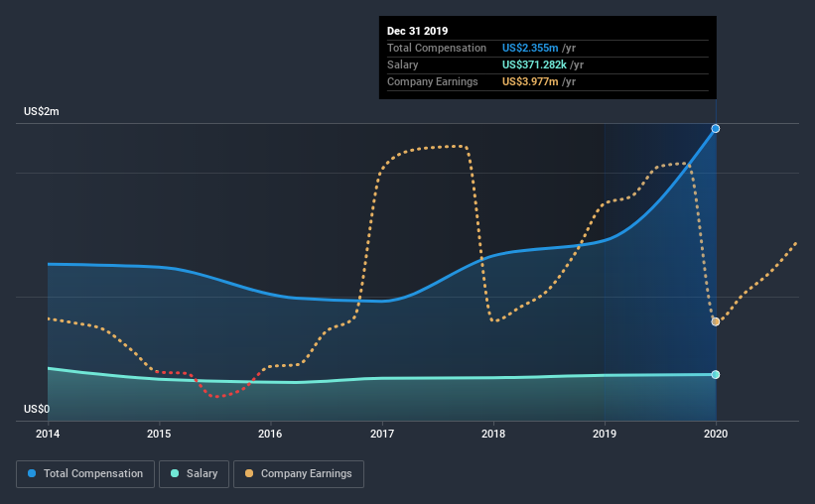Screen dimensions: 815x504
Task: Click the US$371.282k salary value
Action: coord(534,64)
